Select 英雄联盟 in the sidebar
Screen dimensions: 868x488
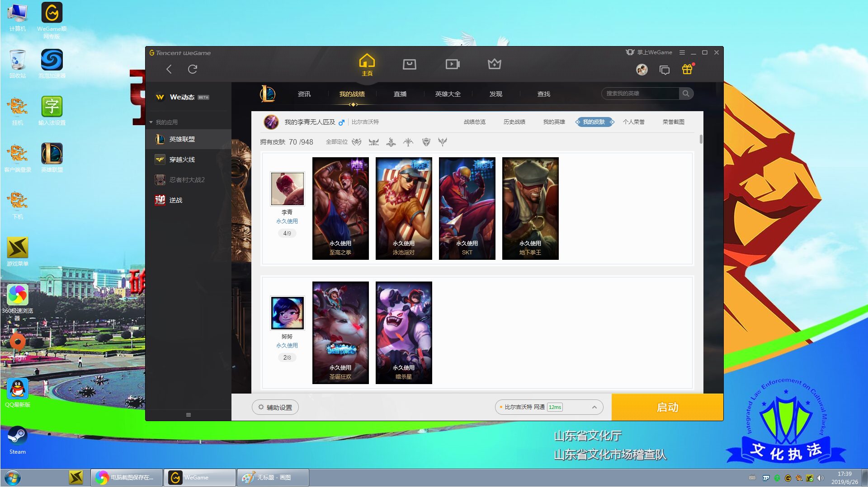189,139
